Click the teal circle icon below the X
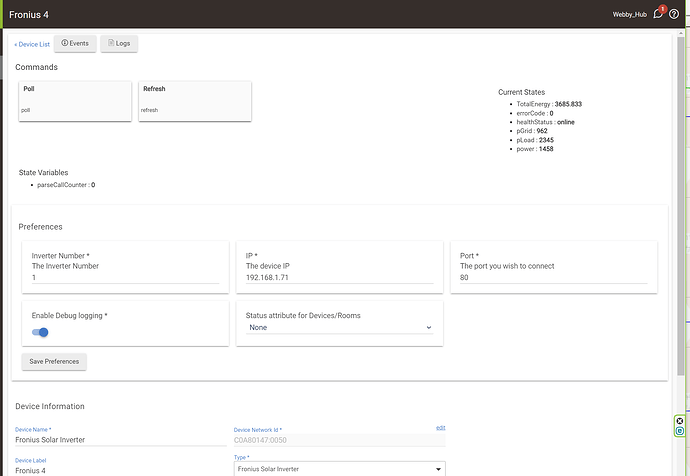This screenshot has width=690, height=476. click(x=680, y=431)
